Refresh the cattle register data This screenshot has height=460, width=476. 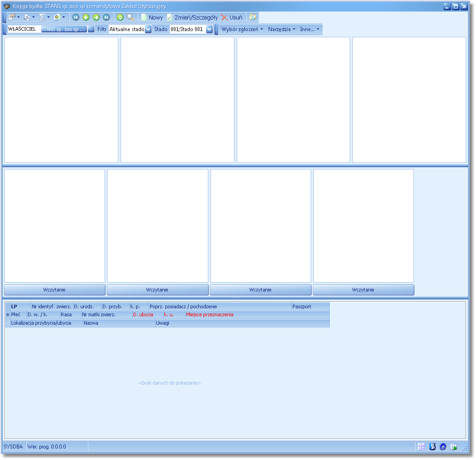pyautogui.click(x=120, y=17)
